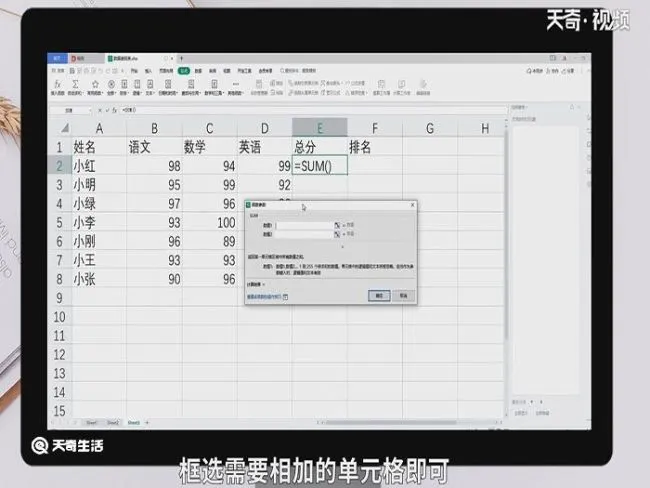Click the fx icon beside the formula bar
The image size is (650, 488).
point(114,110)
